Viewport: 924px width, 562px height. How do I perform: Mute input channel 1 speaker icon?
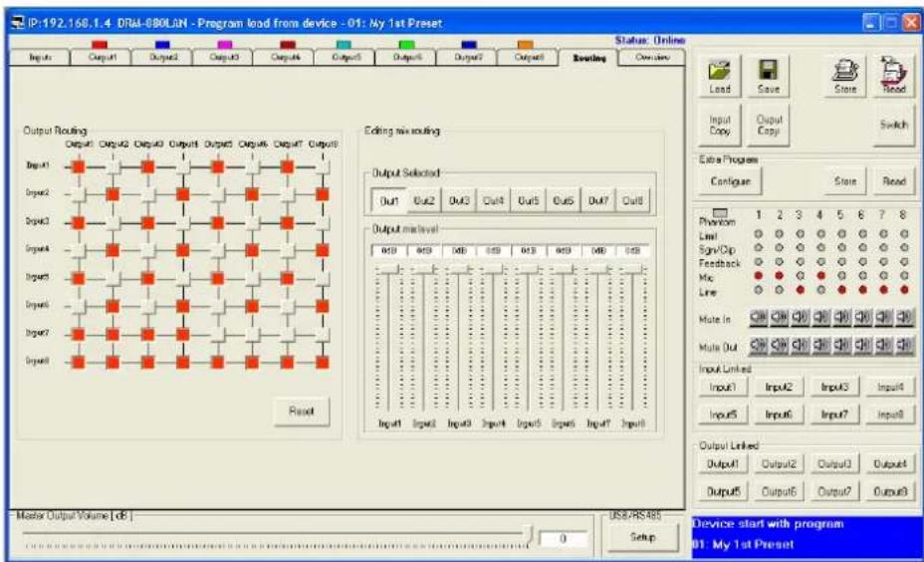point(758,318)
